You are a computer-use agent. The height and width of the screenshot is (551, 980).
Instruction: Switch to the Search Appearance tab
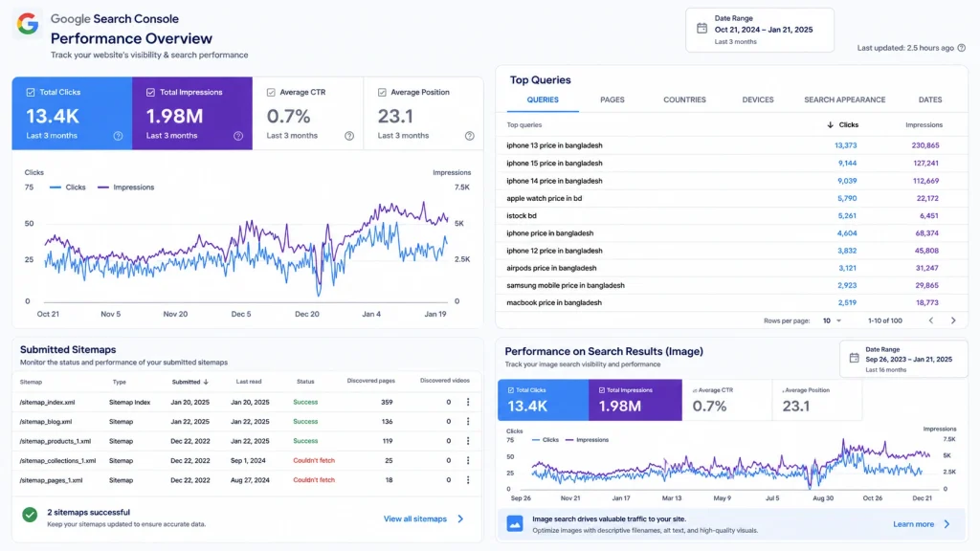(844, 99)
